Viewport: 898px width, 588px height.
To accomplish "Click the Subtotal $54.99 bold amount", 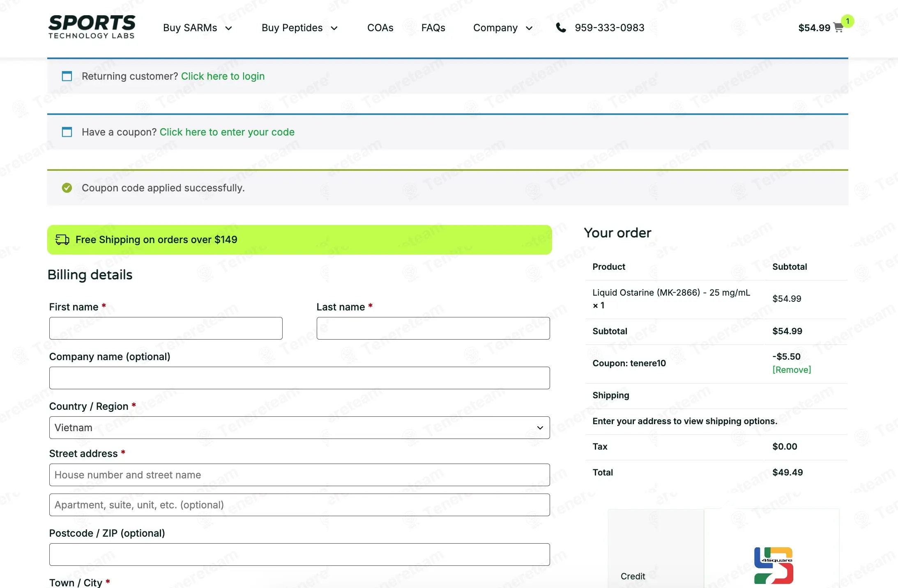I will 787,331.
